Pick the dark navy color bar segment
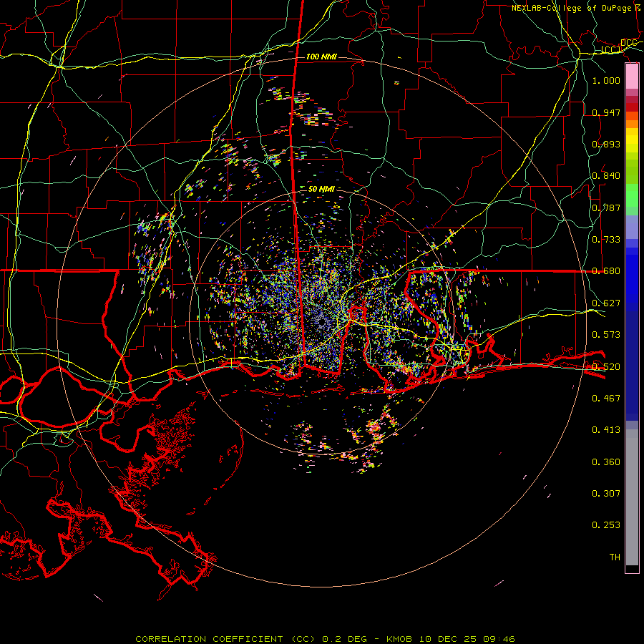Viewport: 644px width, 644px height. point(632,366)
